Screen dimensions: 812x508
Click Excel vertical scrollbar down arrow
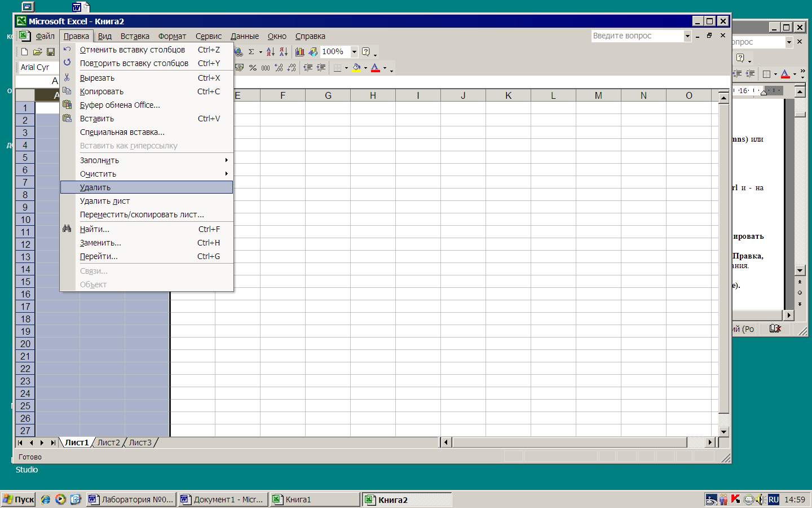coord(724,432)
